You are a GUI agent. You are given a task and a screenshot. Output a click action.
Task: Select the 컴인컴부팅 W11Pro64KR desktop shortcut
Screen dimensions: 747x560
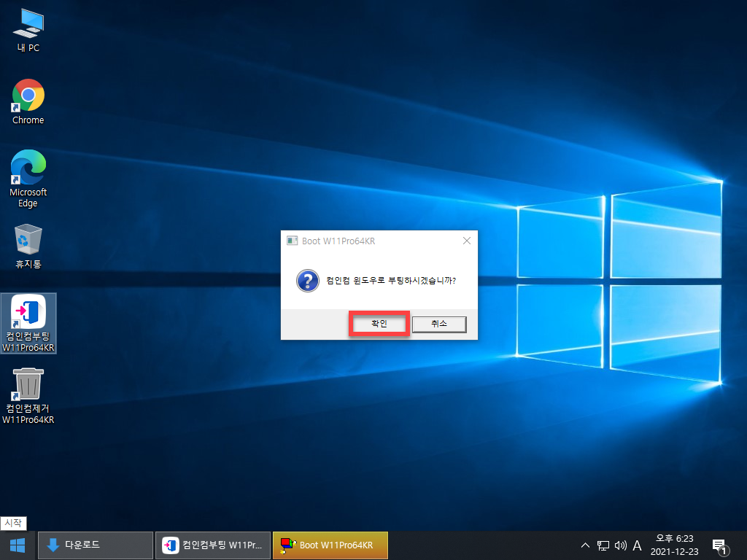(28, 323)
